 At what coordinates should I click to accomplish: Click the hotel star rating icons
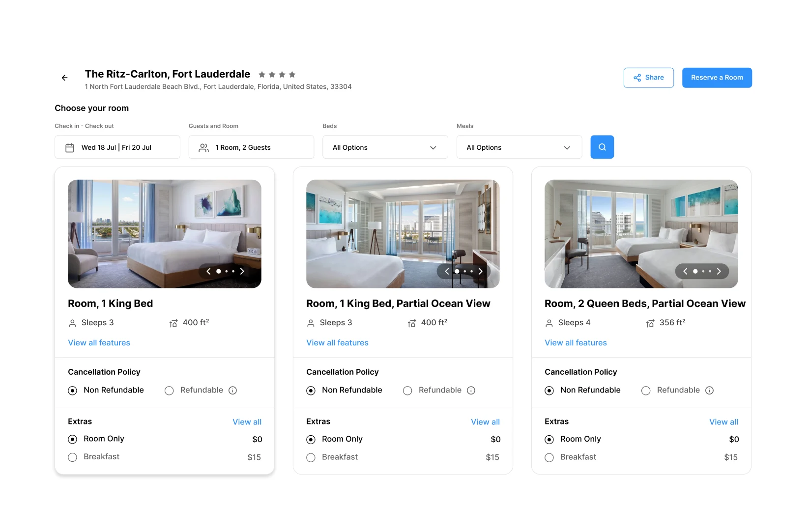277,75
